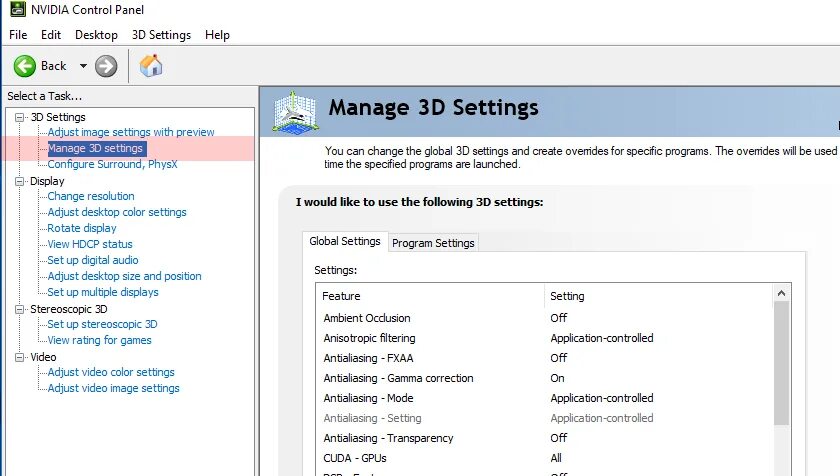Open the Desktop menu
The width and height of the screenshot is (840, 476).
click(96, 34)
